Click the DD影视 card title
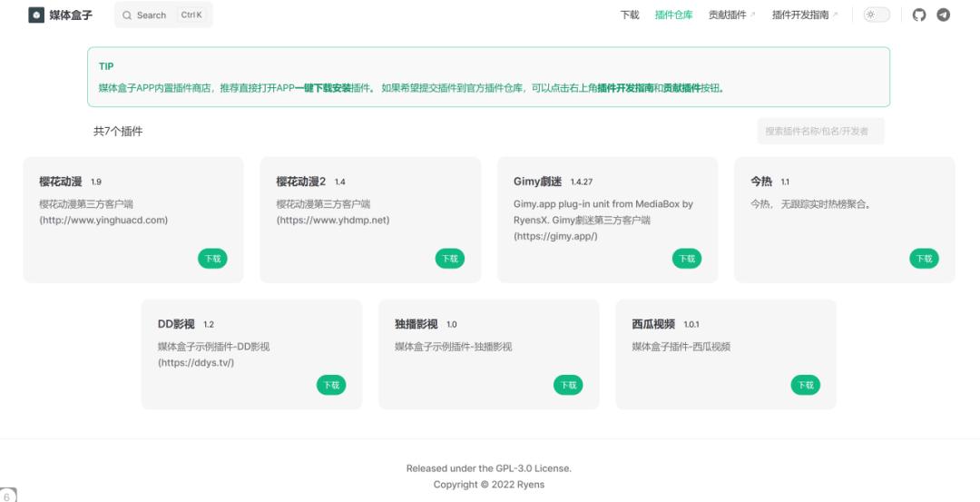Screen dimensions: 980x502 click(176, 324)
